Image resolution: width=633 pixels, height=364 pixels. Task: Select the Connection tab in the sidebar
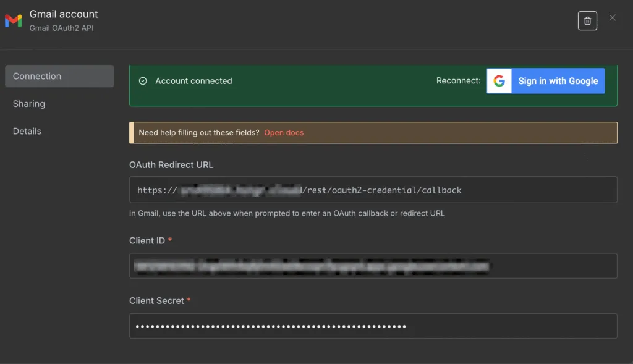pyautogui.click(x=36, y=75)
